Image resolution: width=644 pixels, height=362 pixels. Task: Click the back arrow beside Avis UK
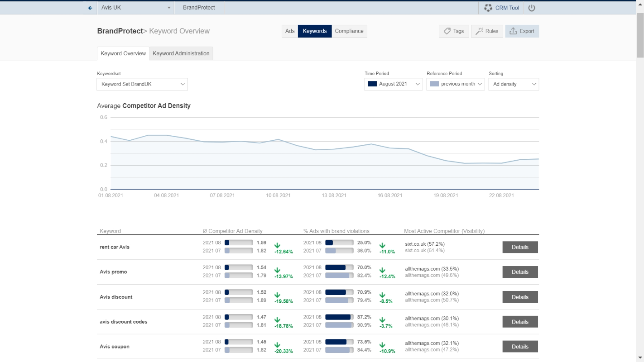90,8
